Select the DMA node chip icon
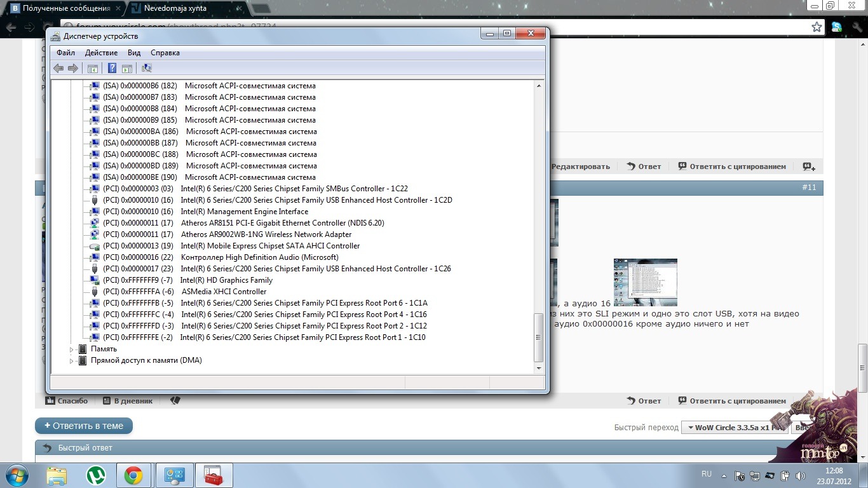The image size is (868, 488). pos(82,360)
